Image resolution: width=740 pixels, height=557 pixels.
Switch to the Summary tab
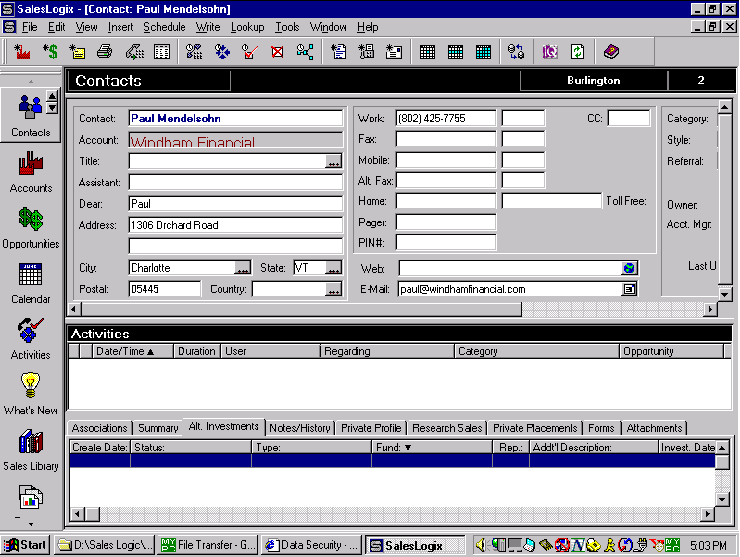[158, 428]
